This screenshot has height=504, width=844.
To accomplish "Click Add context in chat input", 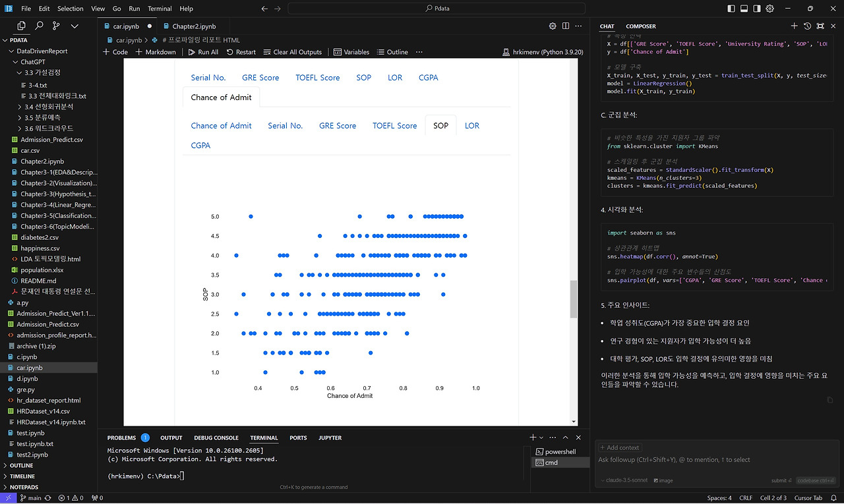I will tap(619, 448).
